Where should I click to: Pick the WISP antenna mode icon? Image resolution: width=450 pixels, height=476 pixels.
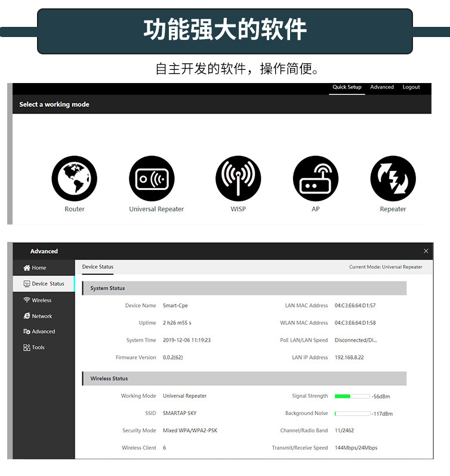[x=238, y=179]
